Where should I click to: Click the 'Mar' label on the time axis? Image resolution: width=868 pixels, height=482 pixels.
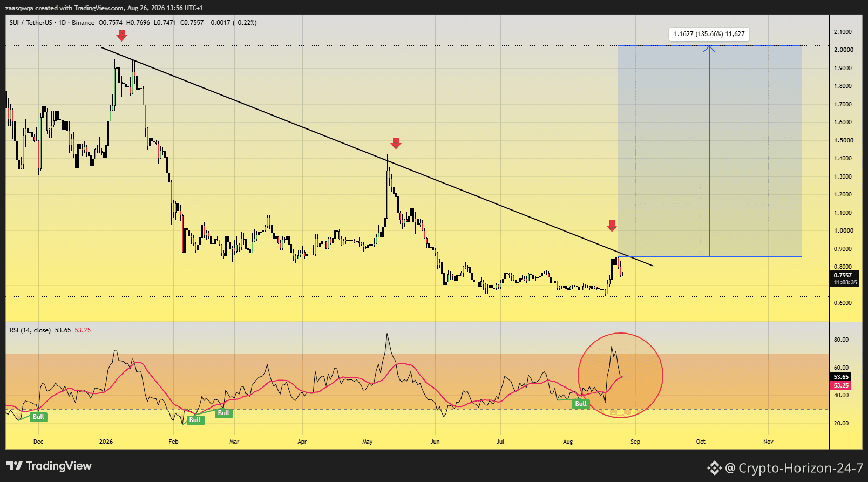(x=234, y=442)
